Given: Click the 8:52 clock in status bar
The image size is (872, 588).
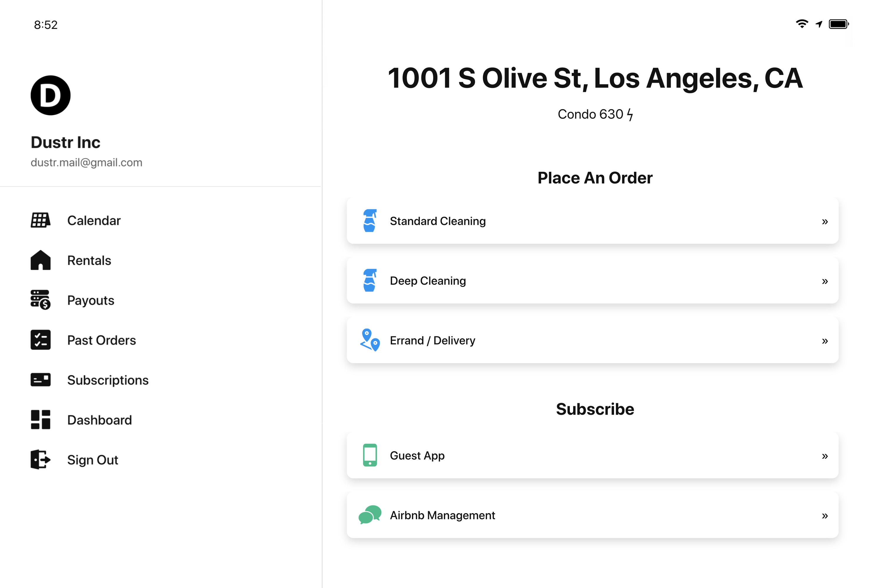Looking at the screenshot, I should click(x=45, y=25).
